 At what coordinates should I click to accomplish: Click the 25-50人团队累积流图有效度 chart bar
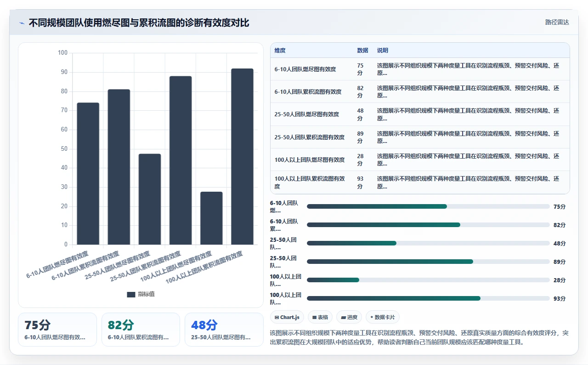pos(181,160)
